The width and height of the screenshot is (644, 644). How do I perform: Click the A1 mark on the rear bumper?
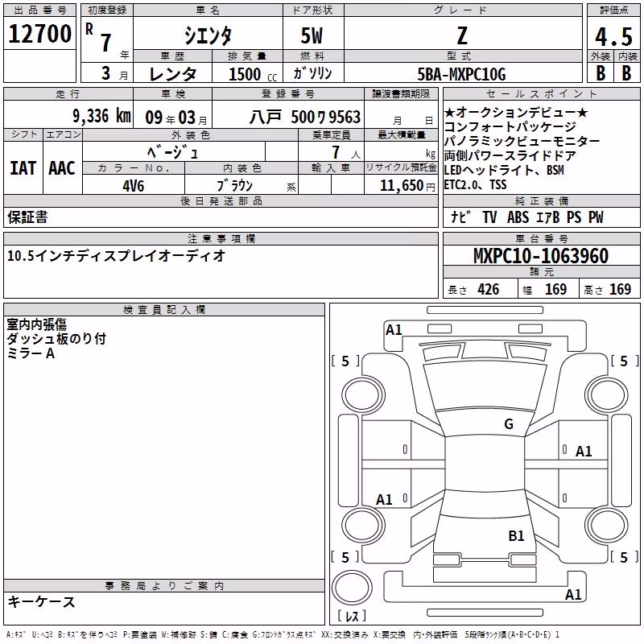coord(573,594)
